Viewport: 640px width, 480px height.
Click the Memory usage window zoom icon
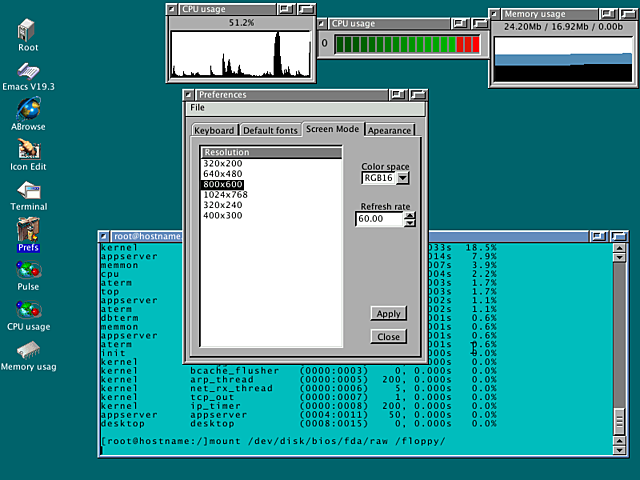(608, 14)
